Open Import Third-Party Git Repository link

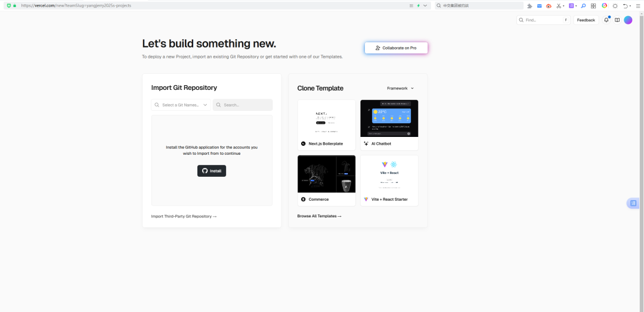(x=184, y=216)
